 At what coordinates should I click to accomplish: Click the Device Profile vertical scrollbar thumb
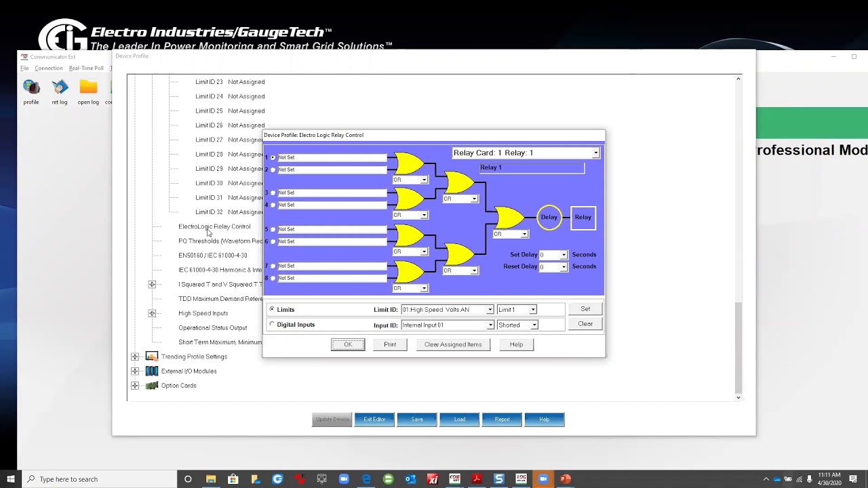[738, 348]
